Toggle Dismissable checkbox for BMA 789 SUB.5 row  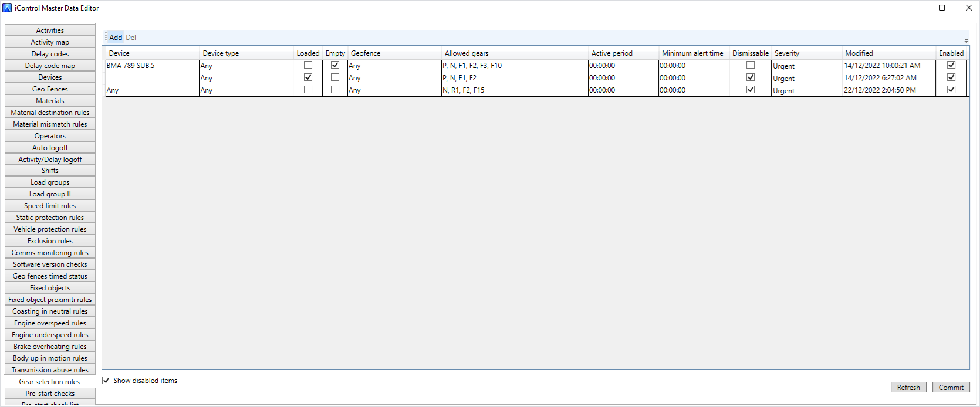pos(751,65)
